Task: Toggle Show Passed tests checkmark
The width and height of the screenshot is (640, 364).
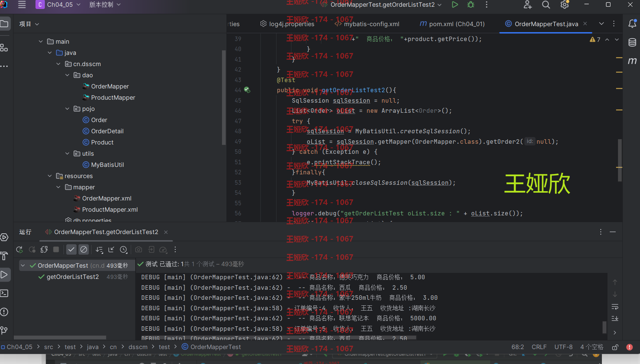Action: point(71,249)
